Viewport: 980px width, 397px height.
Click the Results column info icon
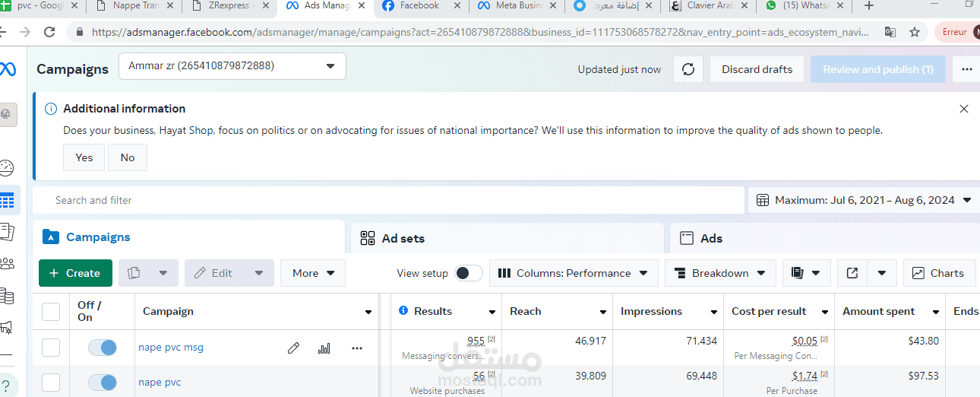[x=404, y=311]
